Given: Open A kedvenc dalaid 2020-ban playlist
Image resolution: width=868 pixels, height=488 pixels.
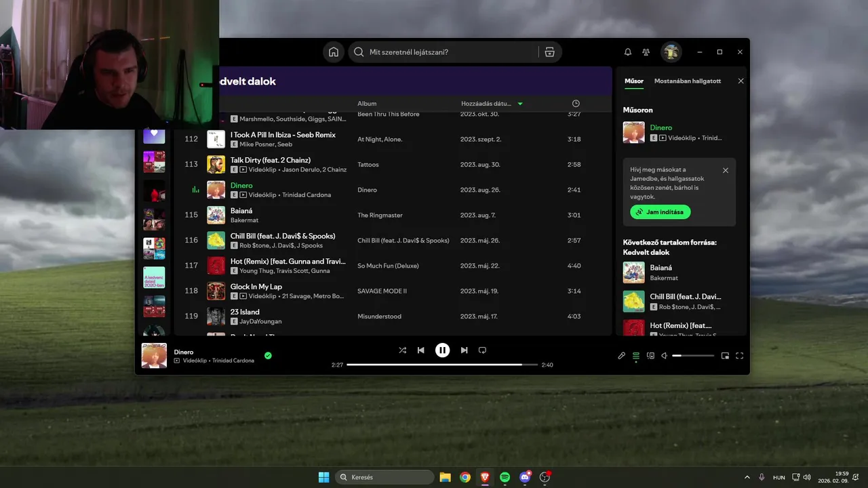Looking at the screenshot, I should click(x=154, y=277).
